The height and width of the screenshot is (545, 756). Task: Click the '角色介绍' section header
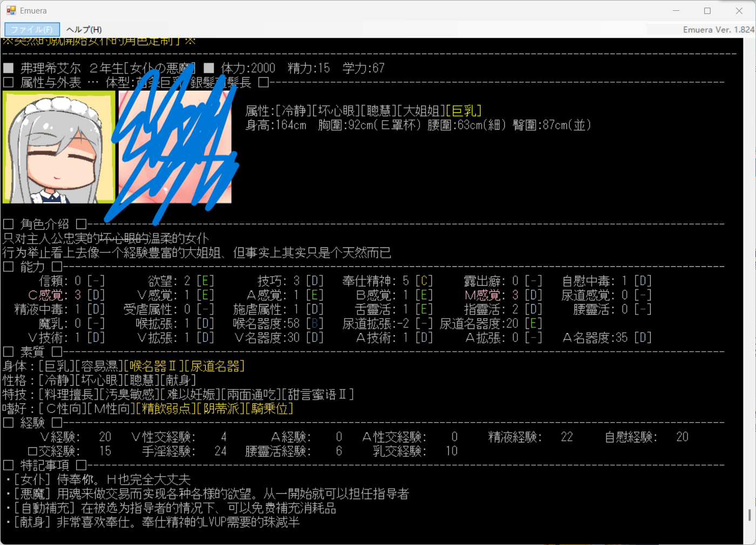[45, 224]
